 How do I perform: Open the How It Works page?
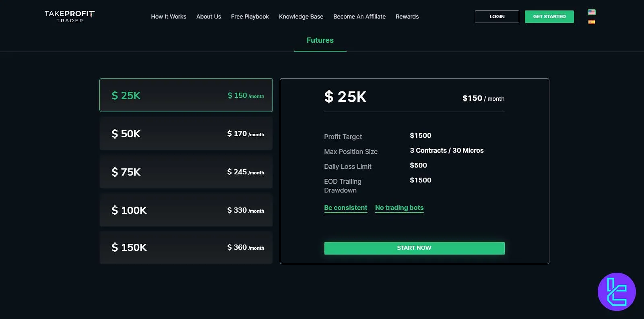point(169,17)
